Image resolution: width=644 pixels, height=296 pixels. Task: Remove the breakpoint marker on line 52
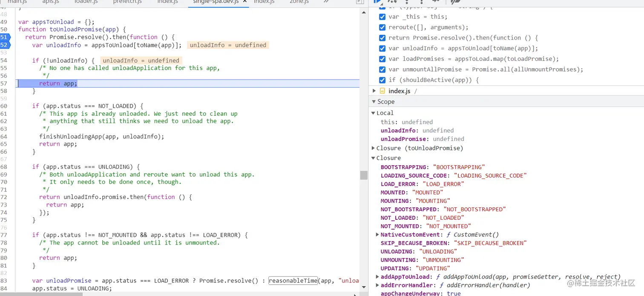click(x=4, y=45)
